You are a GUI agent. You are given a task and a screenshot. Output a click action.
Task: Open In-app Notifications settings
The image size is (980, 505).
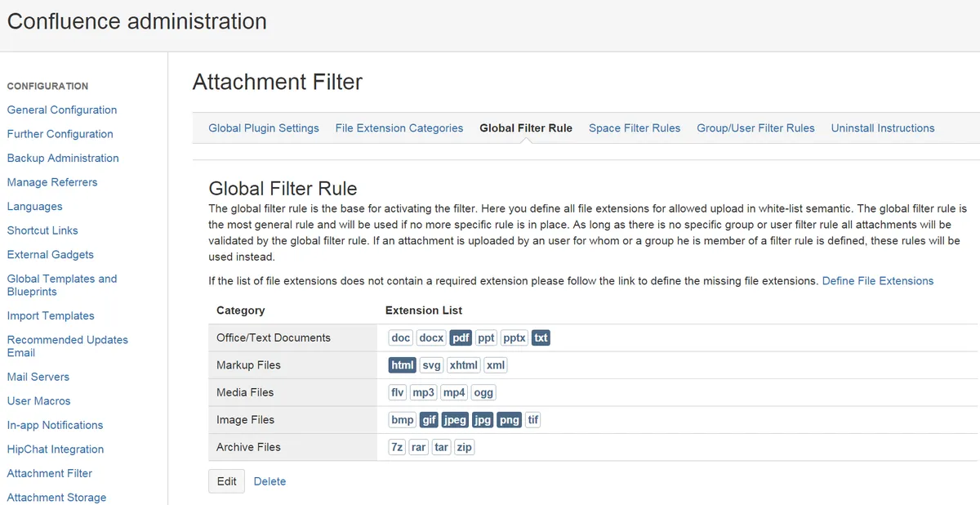56,425
